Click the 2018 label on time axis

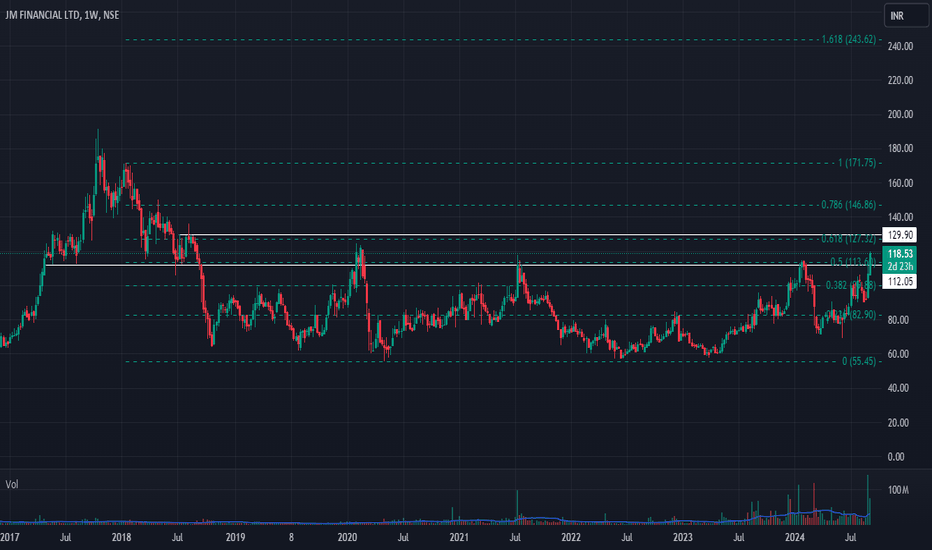click(x=121, y=538)
